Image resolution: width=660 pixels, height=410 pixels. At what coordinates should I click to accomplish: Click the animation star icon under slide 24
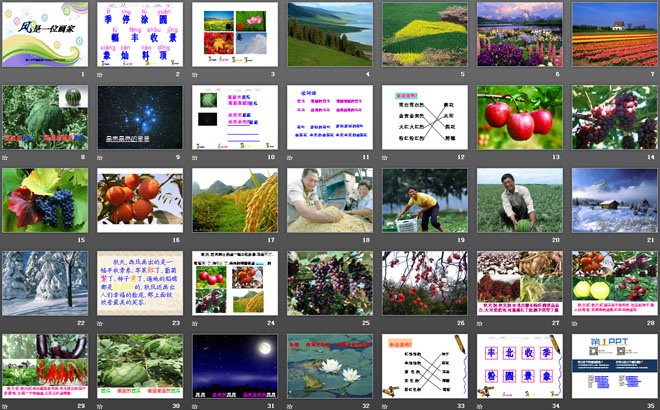[x=195, y=323]
